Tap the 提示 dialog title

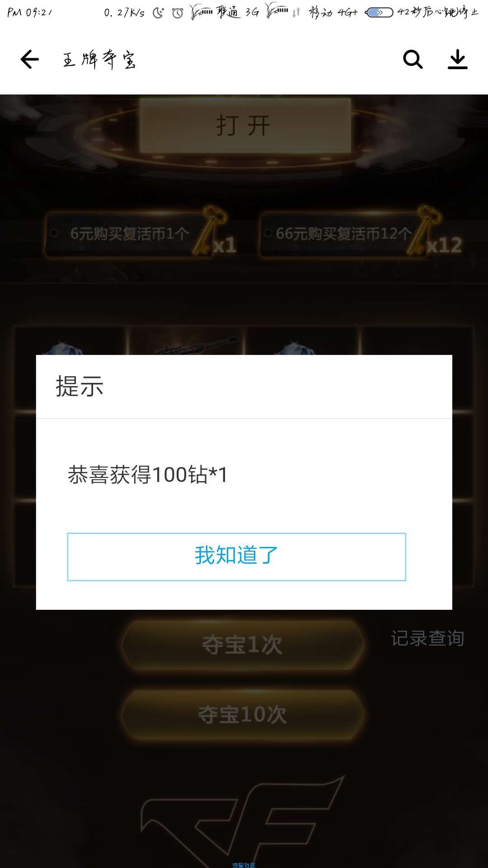(80, 387)
